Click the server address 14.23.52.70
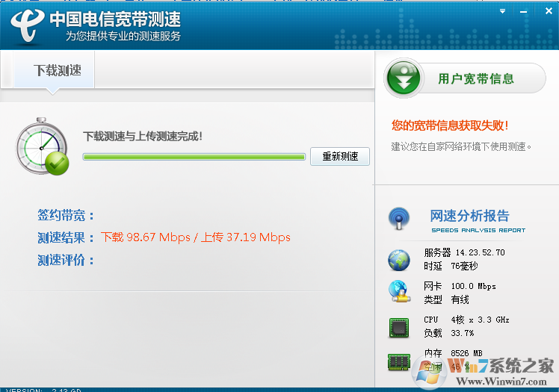Screen dimensions: 559x392 (481, 252)
